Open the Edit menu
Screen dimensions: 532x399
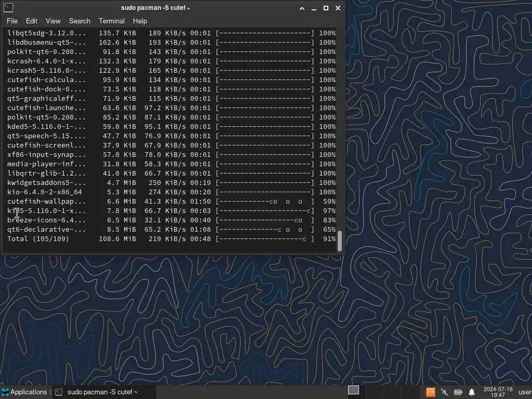pos(32,21)
